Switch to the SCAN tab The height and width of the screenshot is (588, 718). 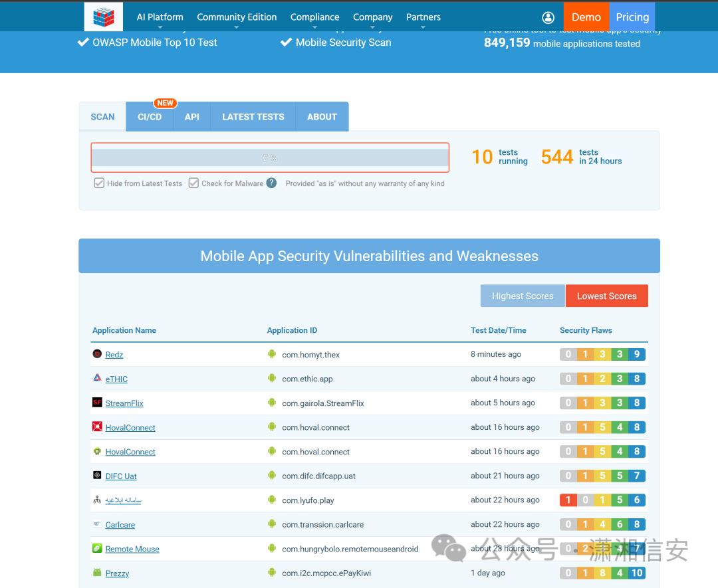click(102, 117)
